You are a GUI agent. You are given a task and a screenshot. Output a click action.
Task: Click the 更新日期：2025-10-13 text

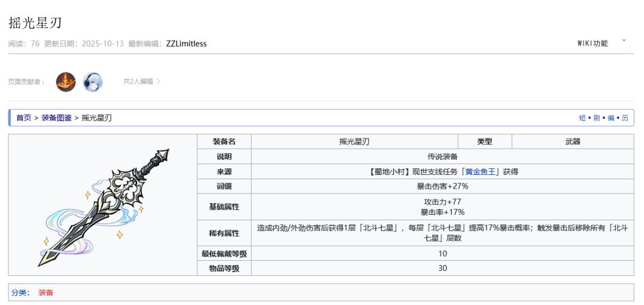pyautogui.click(x=84, y=44)
